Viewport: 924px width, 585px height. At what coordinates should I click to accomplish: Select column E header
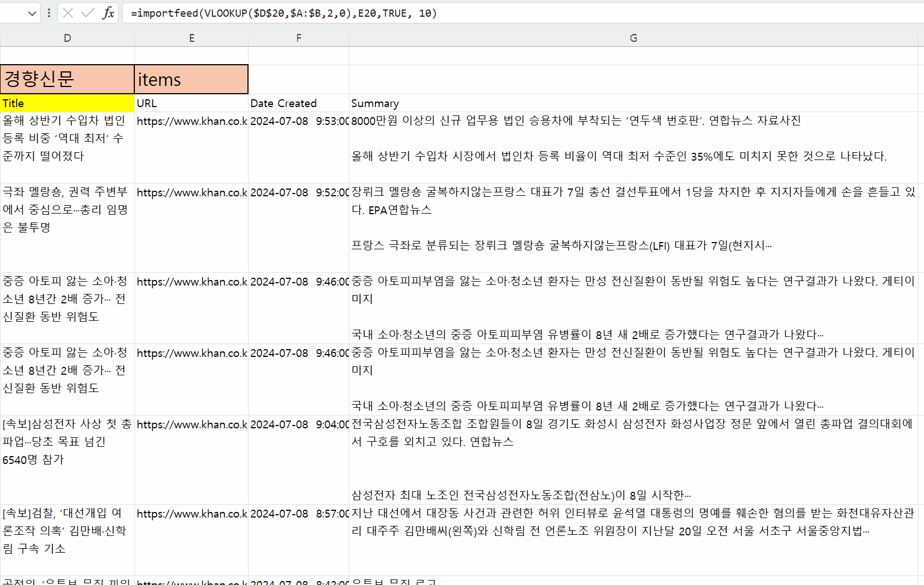pyautogui.click(x=192, y=38)
